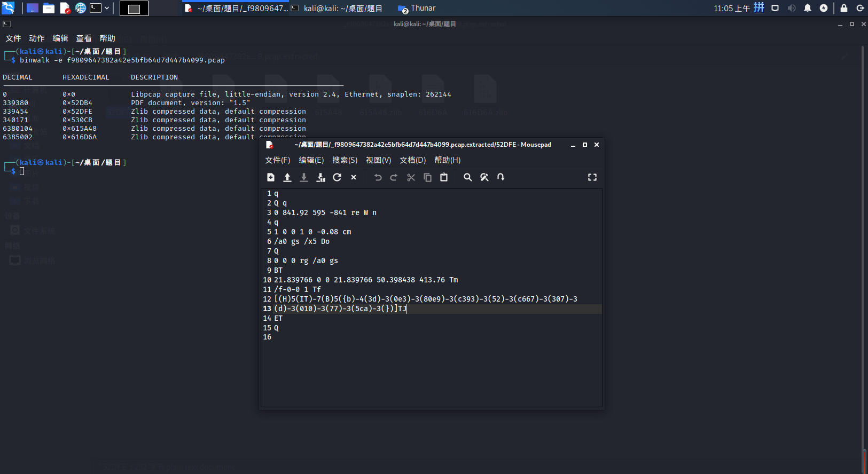
Task: Copy selection with the toolbar copy icon
Action: (x=427, y=177)
